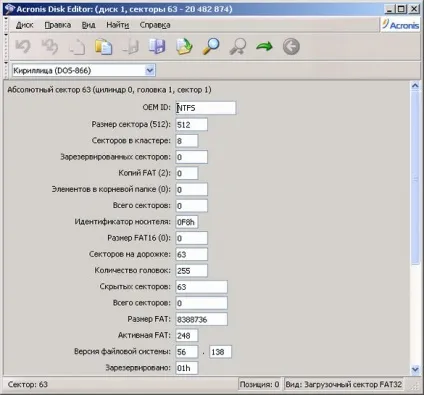Click the Элементов в корневой папке field
This screenshot has width=424, height=395.
click(192, 190)
